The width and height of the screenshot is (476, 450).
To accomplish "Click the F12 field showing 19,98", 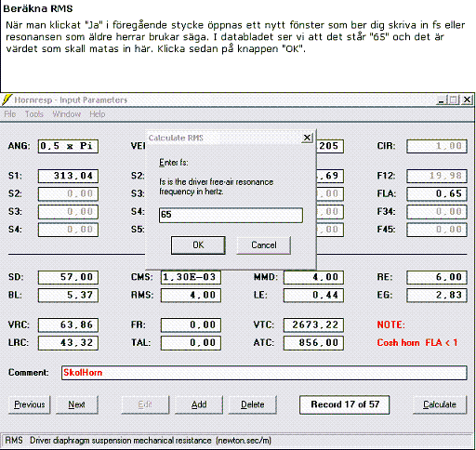I will (437, 176).
